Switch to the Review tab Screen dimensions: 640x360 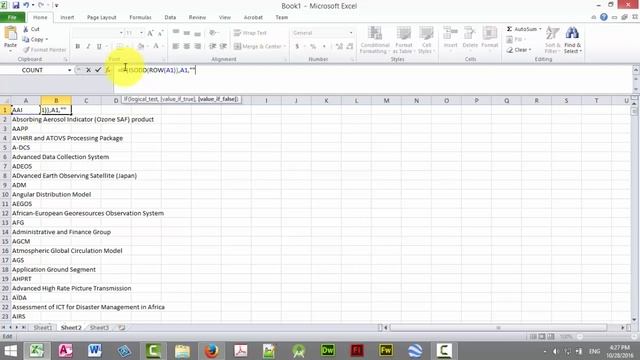197,18
